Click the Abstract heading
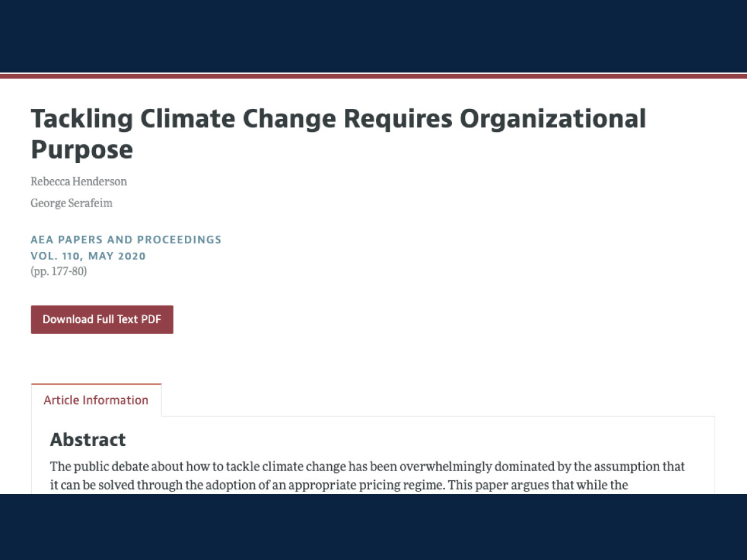 click(x=88, y=439)
